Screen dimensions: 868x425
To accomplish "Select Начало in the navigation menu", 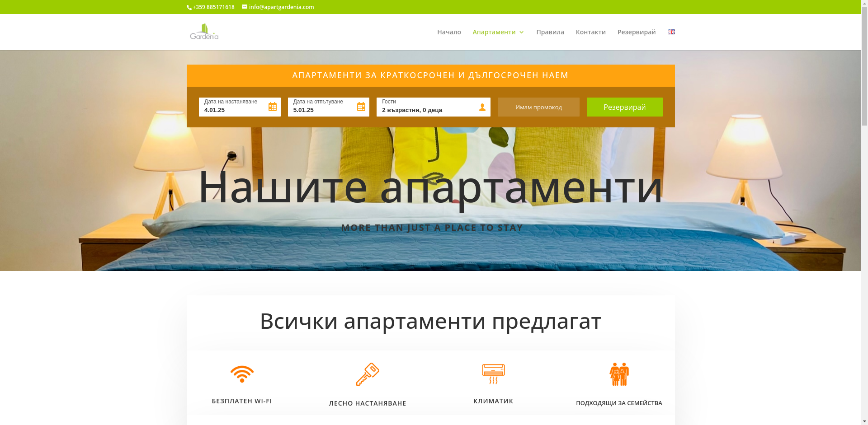I will (x=449, y=32).
